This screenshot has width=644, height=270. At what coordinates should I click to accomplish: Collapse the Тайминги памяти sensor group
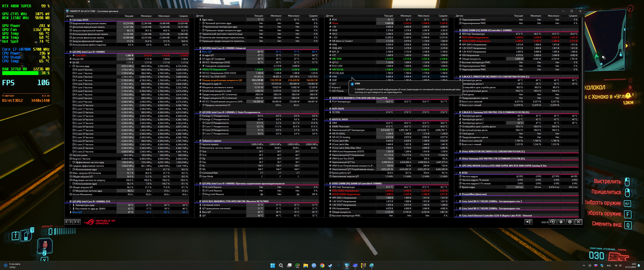[x=197, y=141]
